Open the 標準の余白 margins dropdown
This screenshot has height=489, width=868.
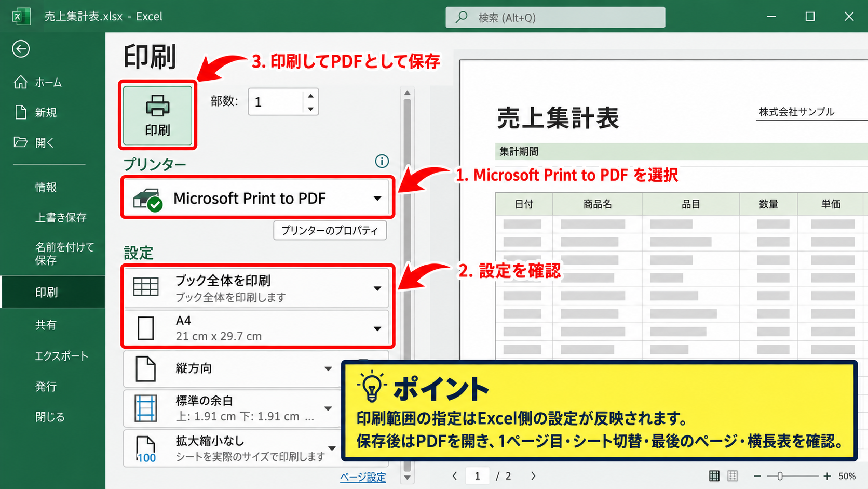coord(232,408)
